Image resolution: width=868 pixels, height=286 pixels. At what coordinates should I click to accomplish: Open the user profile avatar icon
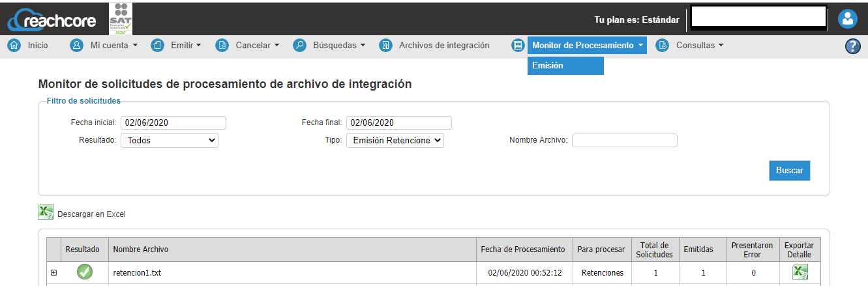(848, 19)
